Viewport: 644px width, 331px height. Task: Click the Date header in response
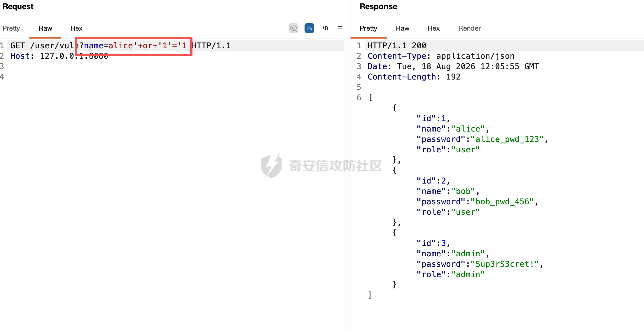coord(453,66)
